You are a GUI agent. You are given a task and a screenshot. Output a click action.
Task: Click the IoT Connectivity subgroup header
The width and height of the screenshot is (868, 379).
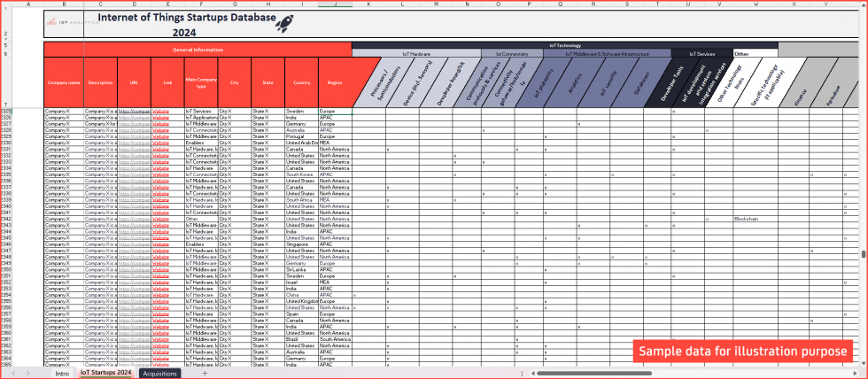[x=512, y=54]
